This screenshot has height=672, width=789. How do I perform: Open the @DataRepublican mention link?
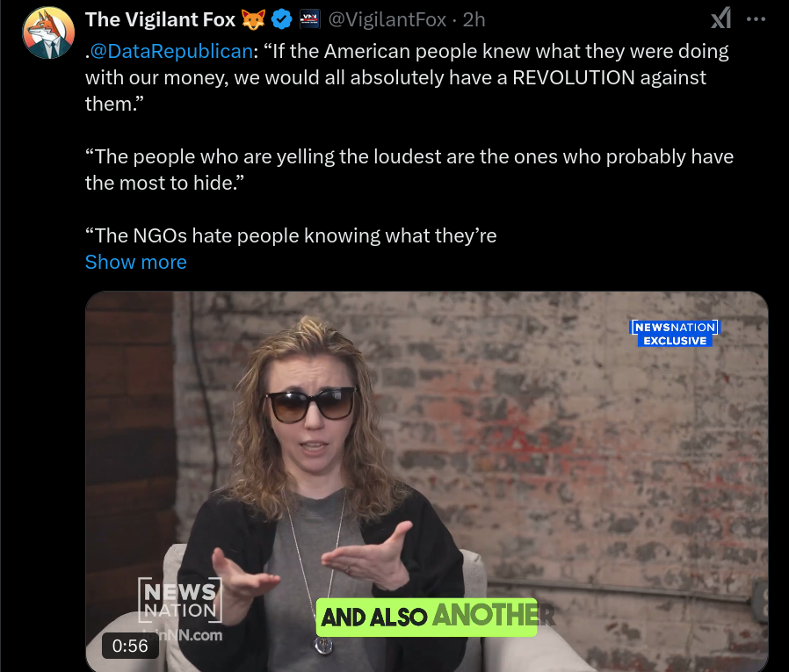click(x=171, y=51)
